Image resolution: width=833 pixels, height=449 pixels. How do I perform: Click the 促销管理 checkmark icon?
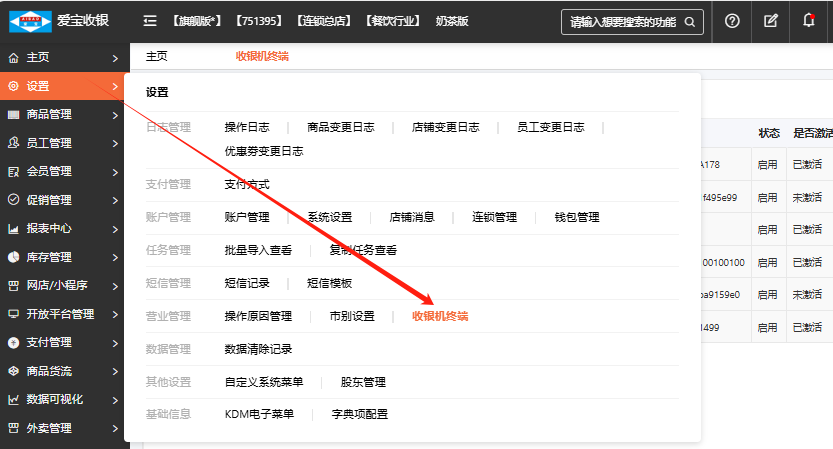coord(13,200)
